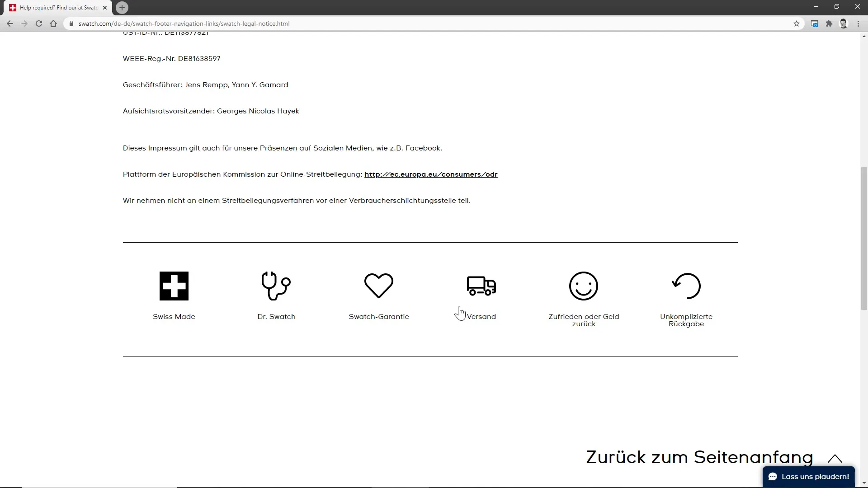Open the browser home page

click(x=53, y=23)
